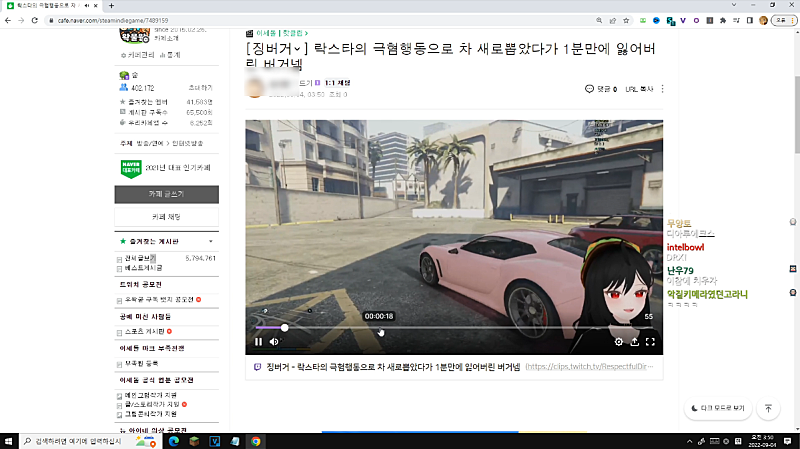Screen dimensions: 800x449
Task: Open Chrome from the Windows taskbar
Action: coord(256,441)
